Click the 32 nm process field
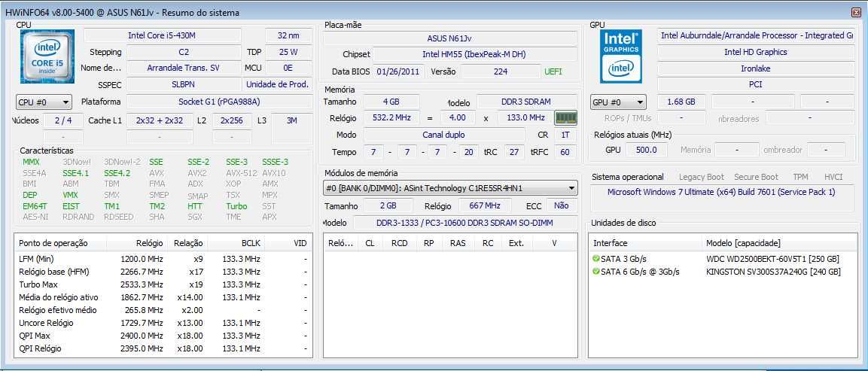Image resolution: width=868 pixels, height=371 pixels. click(x=288, y=35)
